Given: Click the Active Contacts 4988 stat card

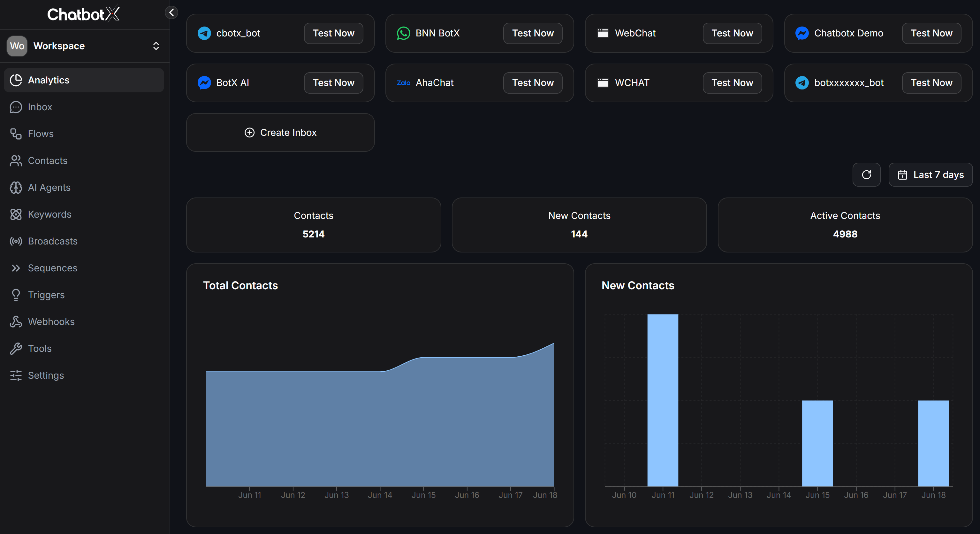Looking at the screenshot, I should tap(845, 225).
